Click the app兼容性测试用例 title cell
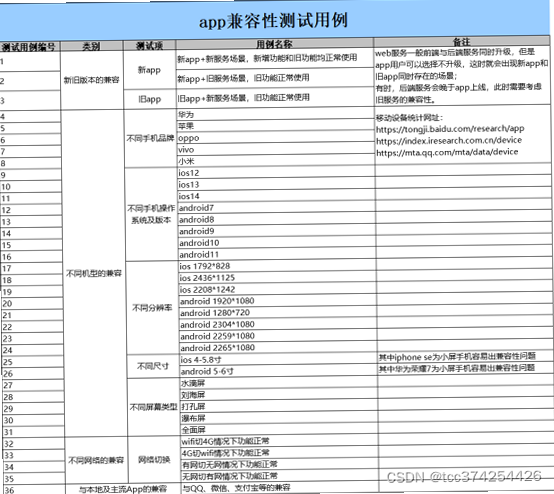 pyautogui.click(x=274, y=20)
